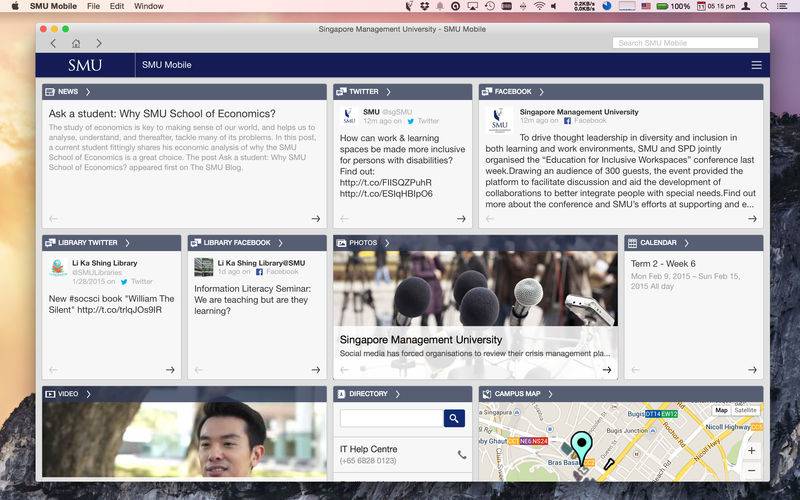The image size is (800, 500).
Task: Expand the News section chevron
Action: (88, 92)
